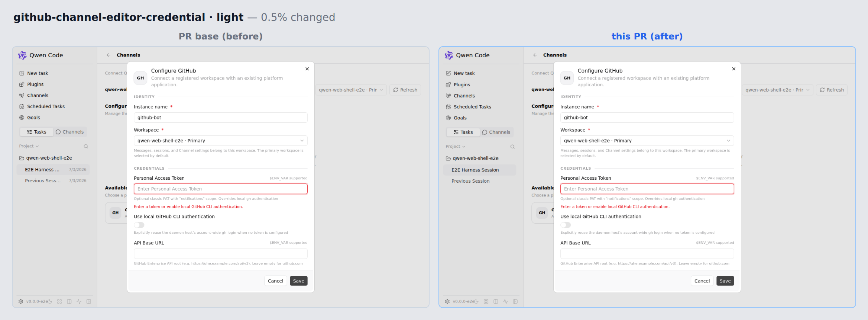Open the page workspace selector beside Refresh, before panel
The width and height of the screenshot is (868, 320).
click(x=351, y=90)
